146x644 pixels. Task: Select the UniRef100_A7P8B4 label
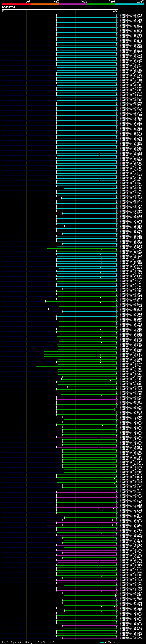(131, 80)
